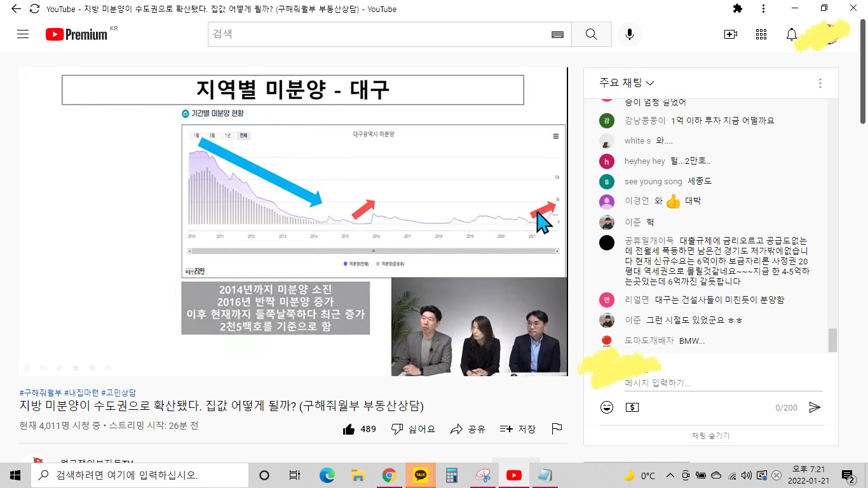This screenshot has width=868, height=488.
Task: Open the 0°C weather taskbar widget
Action: coord(639,475)
